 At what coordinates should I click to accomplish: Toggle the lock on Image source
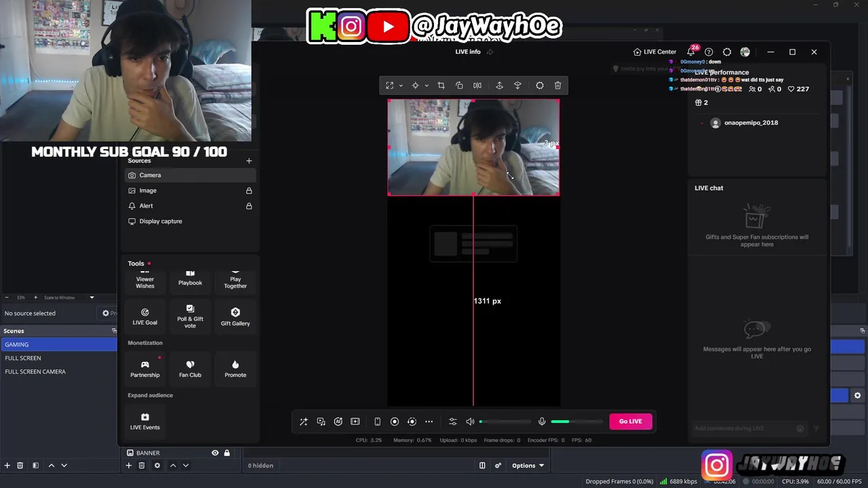pos(249,190)
